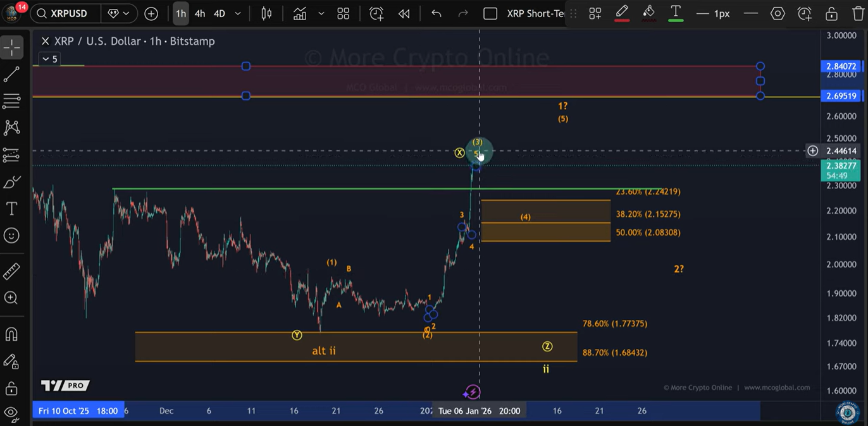This screenshot has height=426, width=868.
Task: Visit the www.mcoglobal.com link
Action: 778,387
